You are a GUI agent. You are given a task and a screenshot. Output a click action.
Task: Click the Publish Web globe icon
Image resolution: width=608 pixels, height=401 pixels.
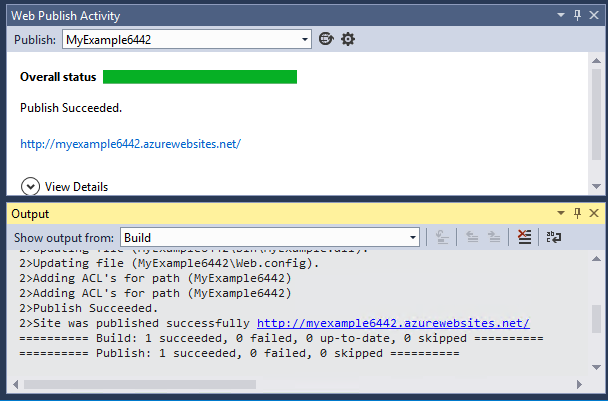326,39
